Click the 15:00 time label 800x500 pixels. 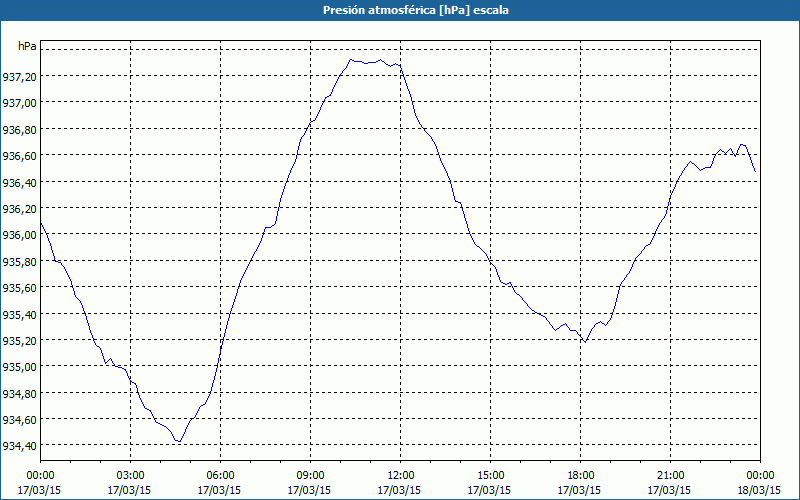coord(490,476)
